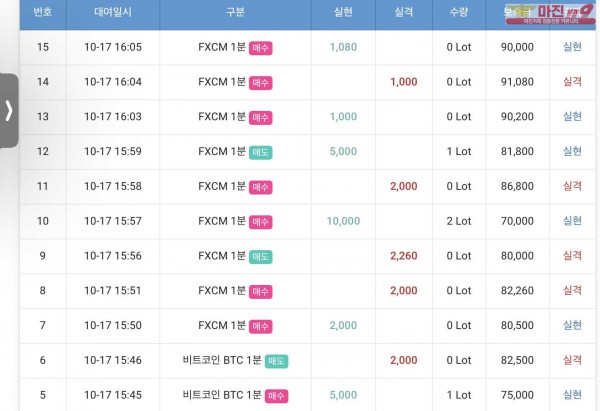Select the date 10-17 16:05
600x411 pixels.
113,47
